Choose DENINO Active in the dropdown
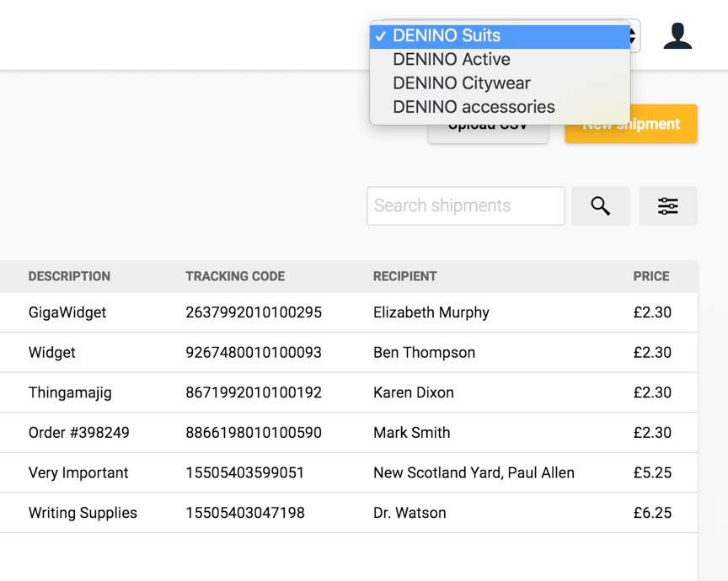Viewport: 728px width, 581px height. pyautogui.click(x=451, y=60)
